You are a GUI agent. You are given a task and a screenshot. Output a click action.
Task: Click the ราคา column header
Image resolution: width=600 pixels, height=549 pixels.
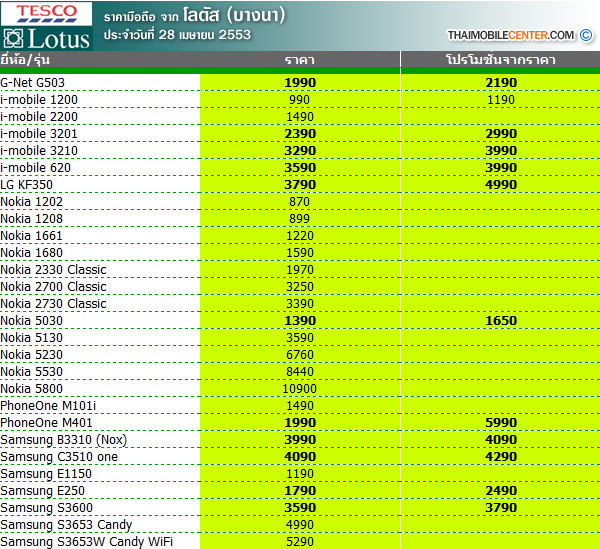coord(300,60)
